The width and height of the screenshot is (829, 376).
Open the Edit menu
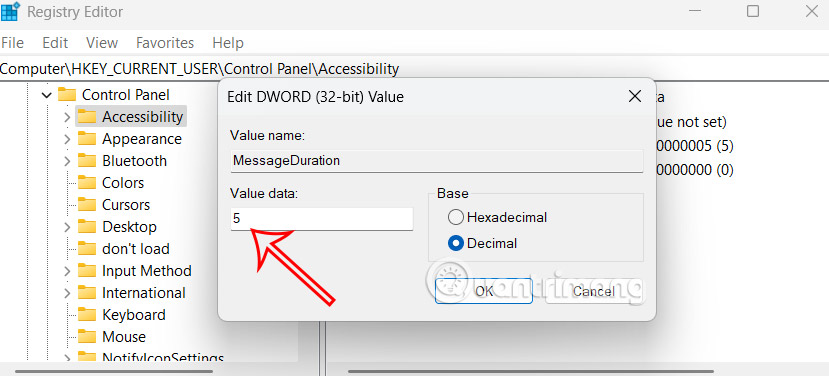(55, 43)
